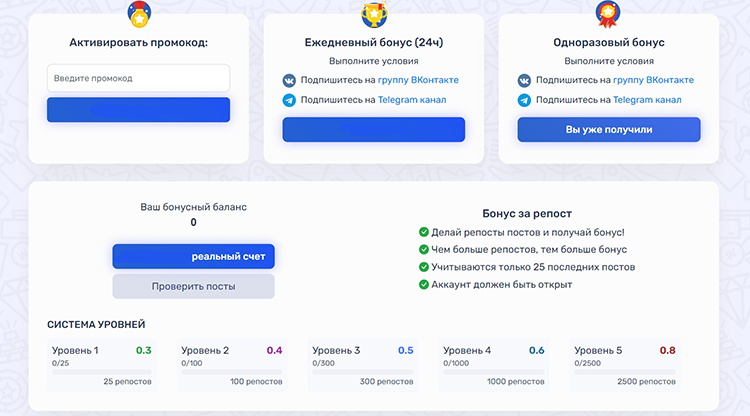The height and width of the screenshot is (416, 750).
Task: Click Telegram icon in one-time bonus card
Action: 524,100
